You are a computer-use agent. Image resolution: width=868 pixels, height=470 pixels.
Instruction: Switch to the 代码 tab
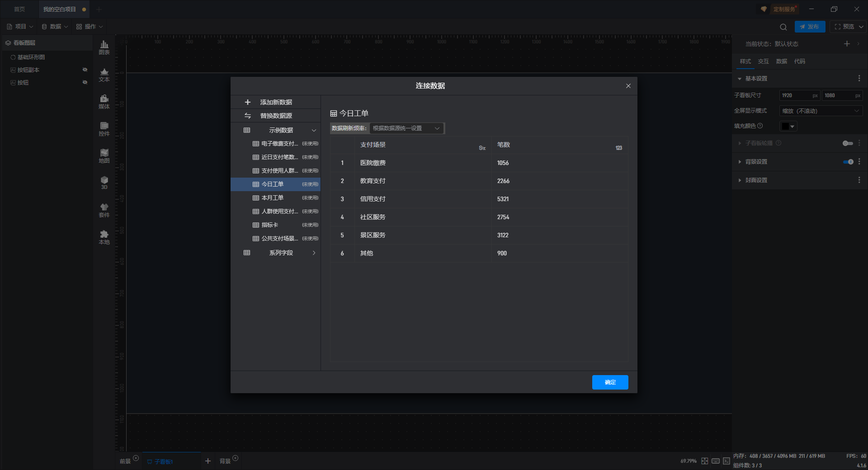click(799, 61)
